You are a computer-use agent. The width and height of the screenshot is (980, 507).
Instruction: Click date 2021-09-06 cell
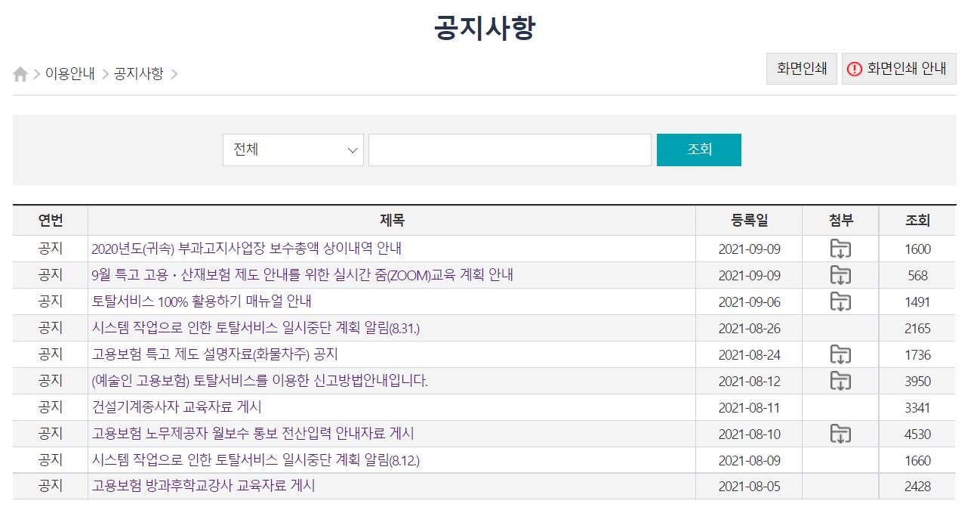(x=749, y=302)
